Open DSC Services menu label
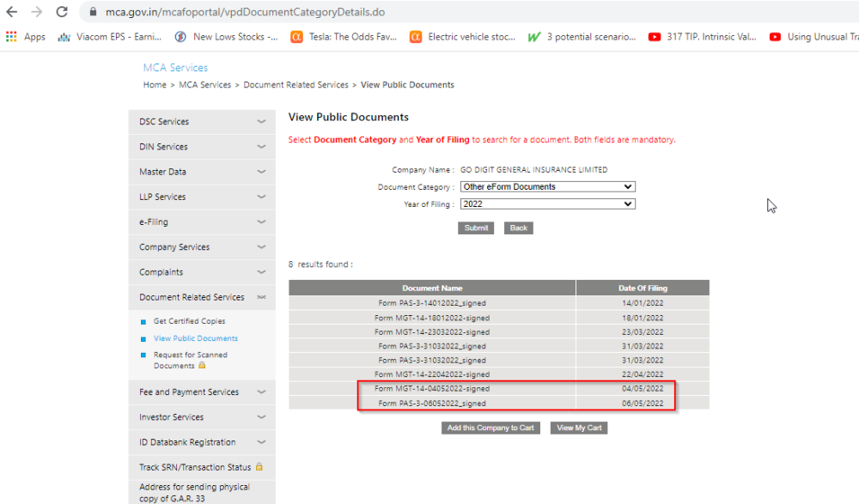This screenshot has width=859, height=504. pos(164,122)
